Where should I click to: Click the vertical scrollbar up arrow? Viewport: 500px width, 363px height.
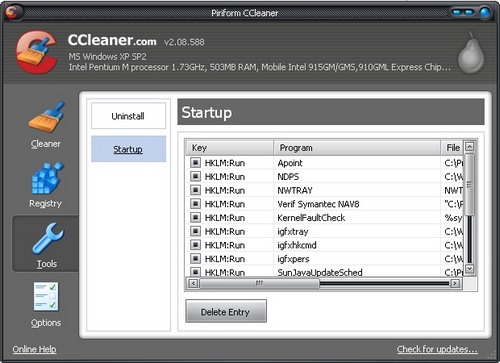[x=469, y=147]
